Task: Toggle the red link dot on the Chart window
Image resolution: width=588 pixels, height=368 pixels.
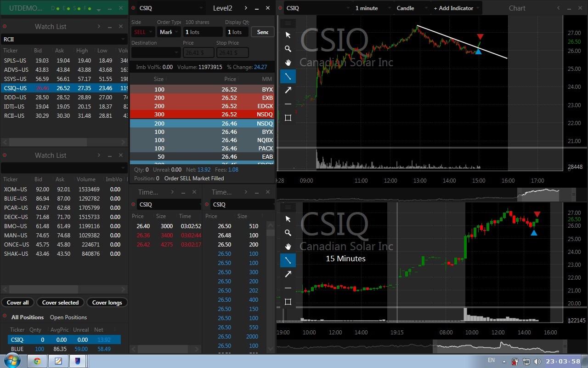Action: coord(280,8)
